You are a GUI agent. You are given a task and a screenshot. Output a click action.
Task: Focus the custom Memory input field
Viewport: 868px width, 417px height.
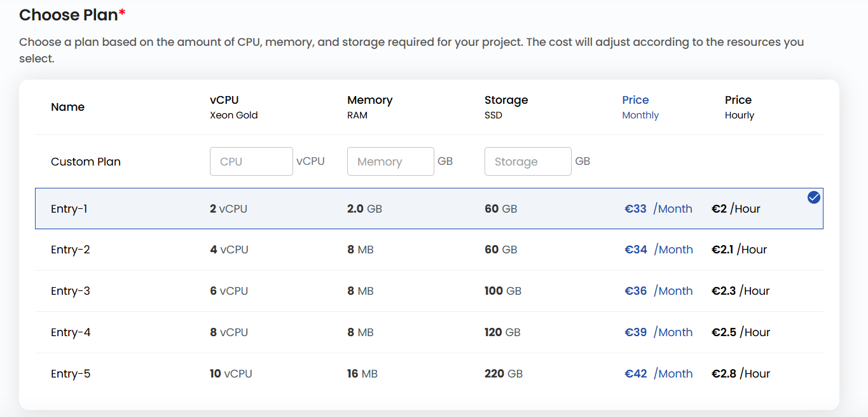(x=390, y=162)
